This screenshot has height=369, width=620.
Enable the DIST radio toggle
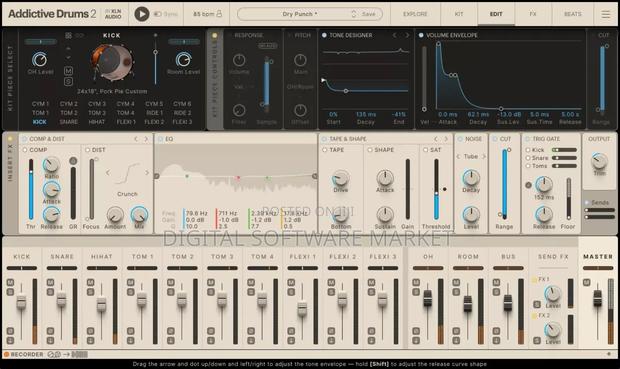point(88,150)
